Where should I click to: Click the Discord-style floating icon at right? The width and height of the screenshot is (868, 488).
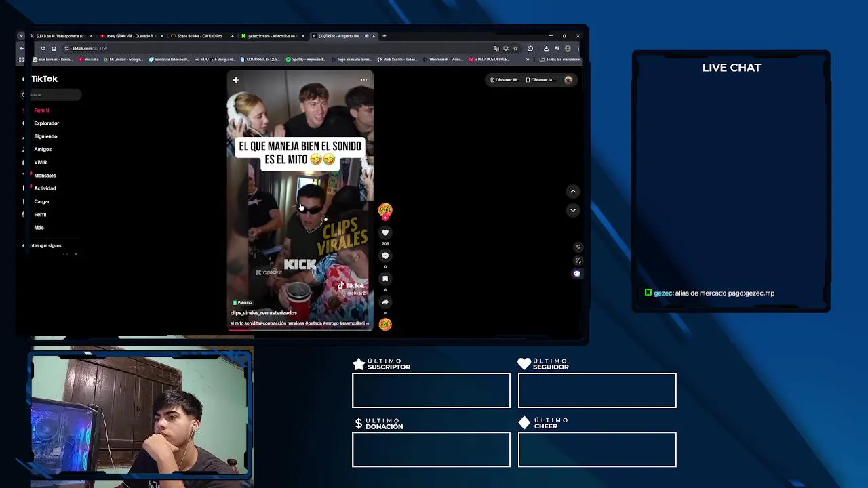577,274
